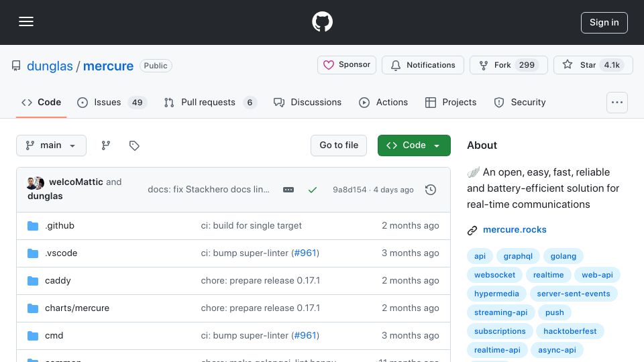644x362 pixels.
Task: Show the green check status details
Action: tap(313, 190)
